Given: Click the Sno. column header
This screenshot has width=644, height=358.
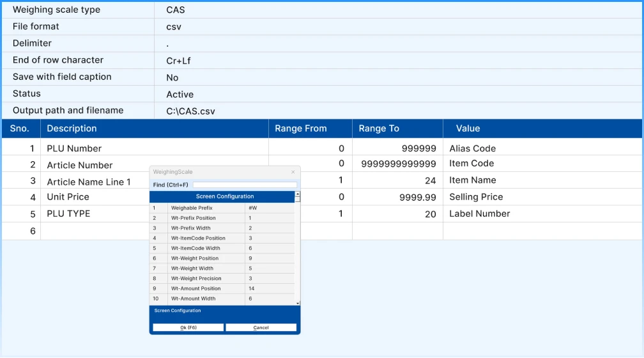Looking at the screenshot, I should tap(21, 128).
